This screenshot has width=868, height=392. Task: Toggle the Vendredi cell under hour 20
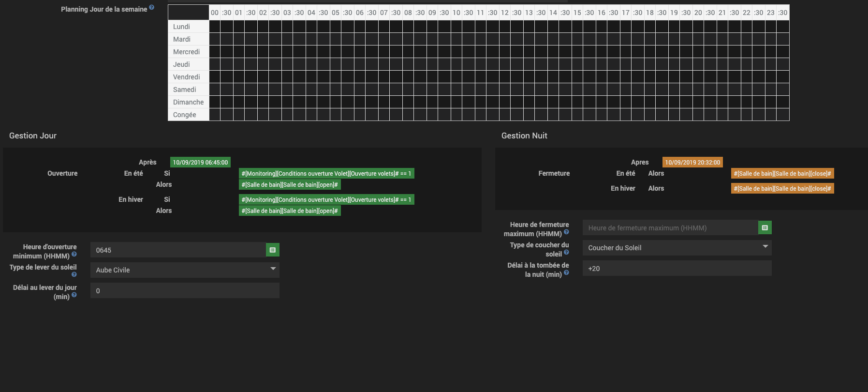coord(698,77)
